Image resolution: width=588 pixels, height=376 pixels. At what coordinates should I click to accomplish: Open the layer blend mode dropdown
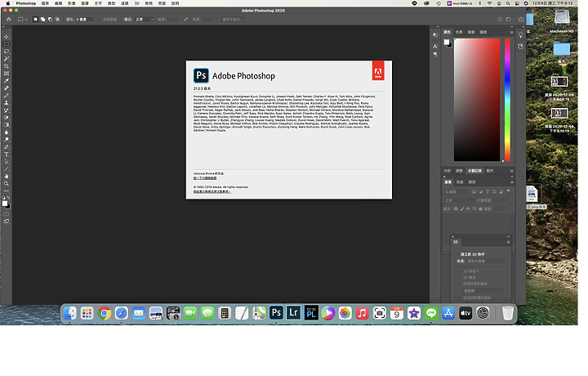[x=458, y=200]
